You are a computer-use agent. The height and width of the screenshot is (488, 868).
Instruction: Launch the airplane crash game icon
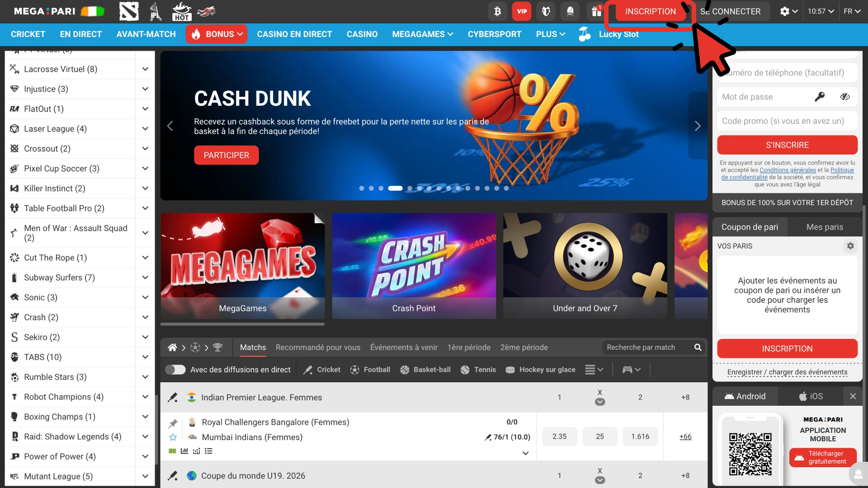click(206, 11)
